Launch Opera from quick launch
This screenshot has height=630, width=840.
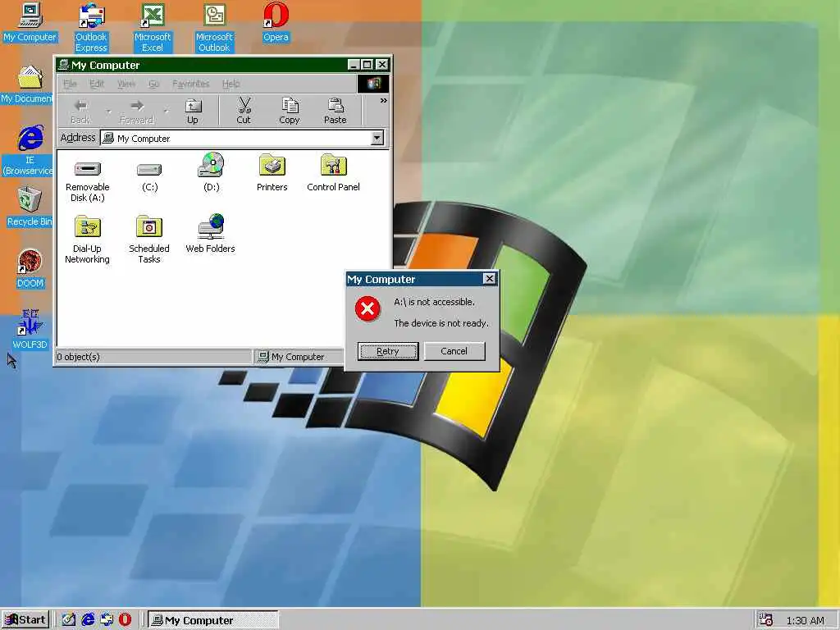pos(125,620)
